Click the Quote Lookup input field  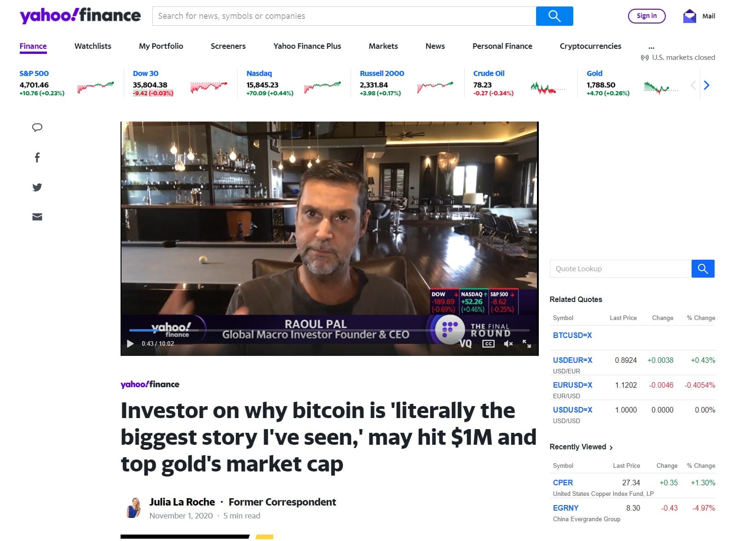click(621, 269)
